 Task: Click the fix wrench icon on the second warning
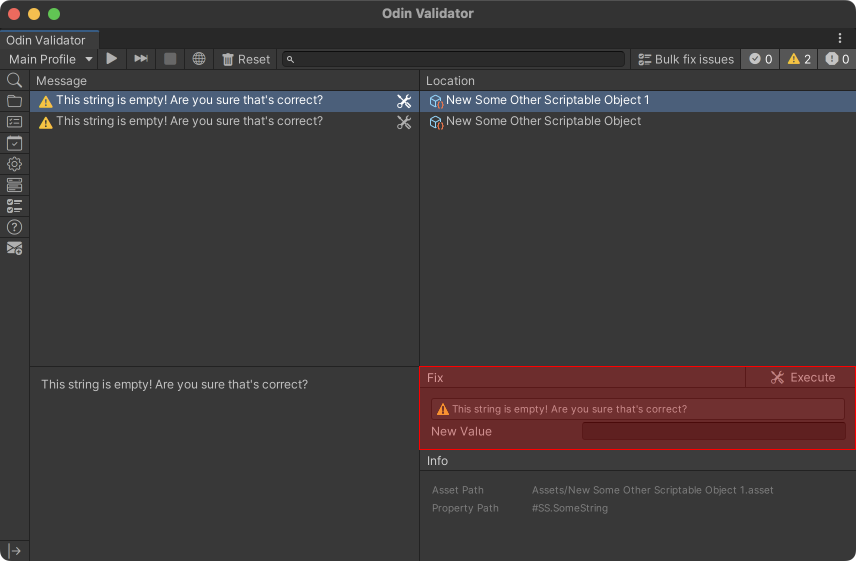click(404, 122)
